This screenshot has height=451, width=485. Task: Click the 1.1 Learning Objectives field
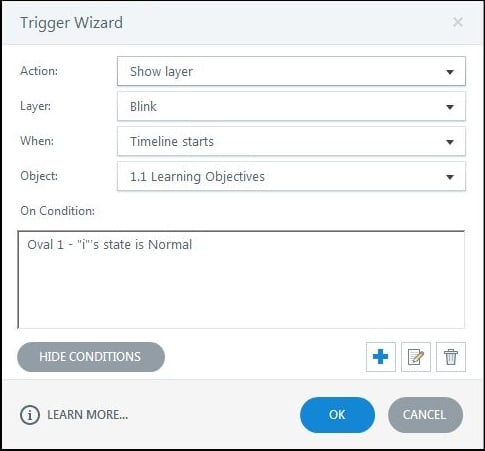pyautogui.click(x=291, y=176)
